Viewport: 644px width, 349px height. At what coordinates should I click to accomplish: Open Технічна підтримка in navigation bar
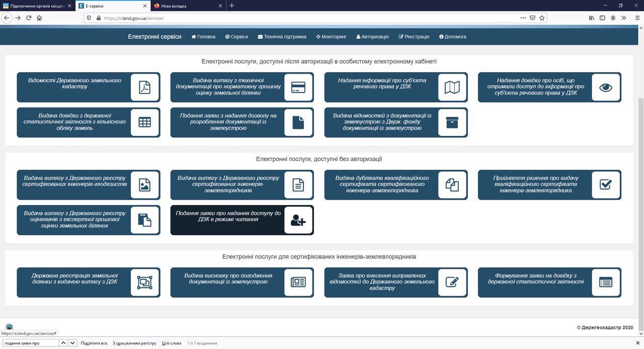[x=282, y=37]
